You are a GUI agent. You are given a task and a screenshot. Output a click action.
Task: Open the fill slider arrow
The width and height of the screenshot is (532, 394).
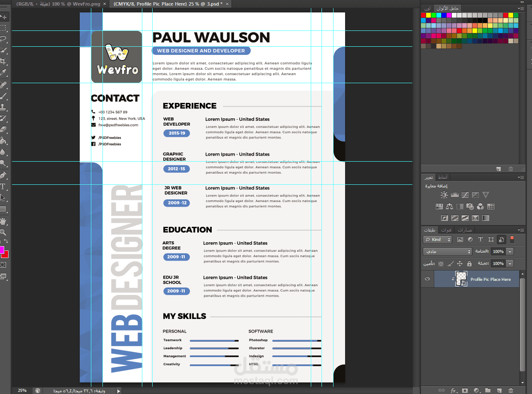[x=510, y=264]
